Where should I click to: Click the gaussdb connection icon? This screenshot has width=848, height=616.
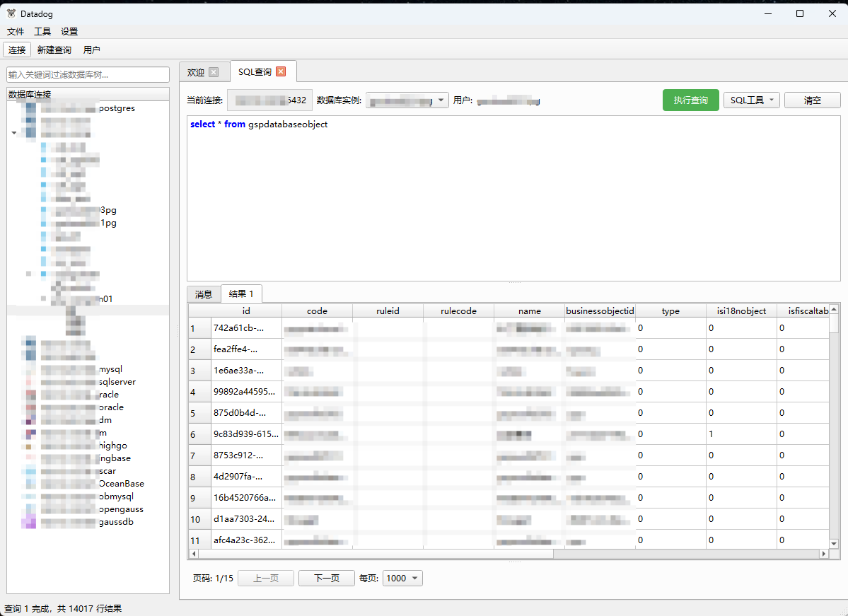[29, 522]
